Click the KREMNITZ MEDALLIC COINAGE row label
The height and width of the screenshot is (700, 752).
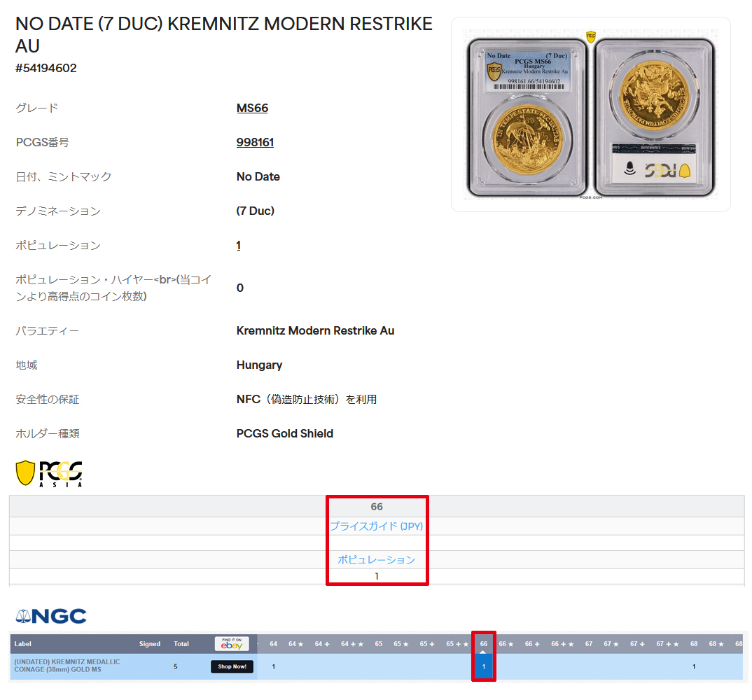click(67, 666)
